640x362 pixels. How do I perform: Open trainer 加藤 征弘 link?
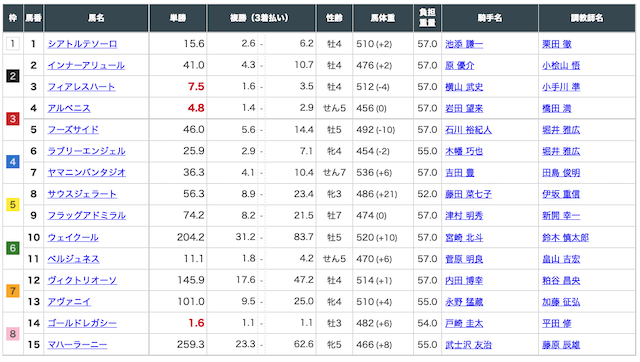[561, 302]
